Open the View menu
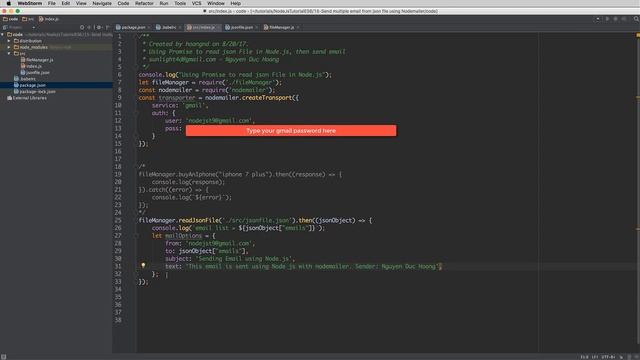Viewport: 640px width, 360px height. tap(81, 3)
